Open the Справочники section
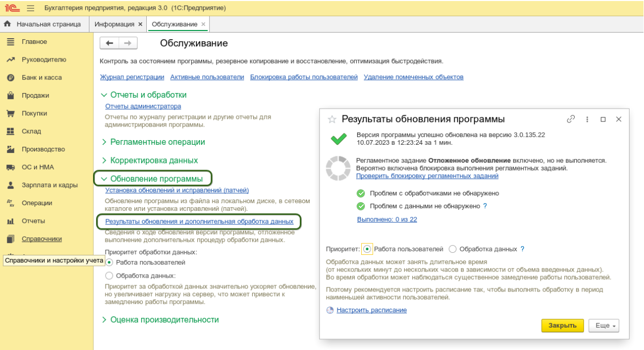The width and height of the screenshot is (644, 350). point(41,239)
